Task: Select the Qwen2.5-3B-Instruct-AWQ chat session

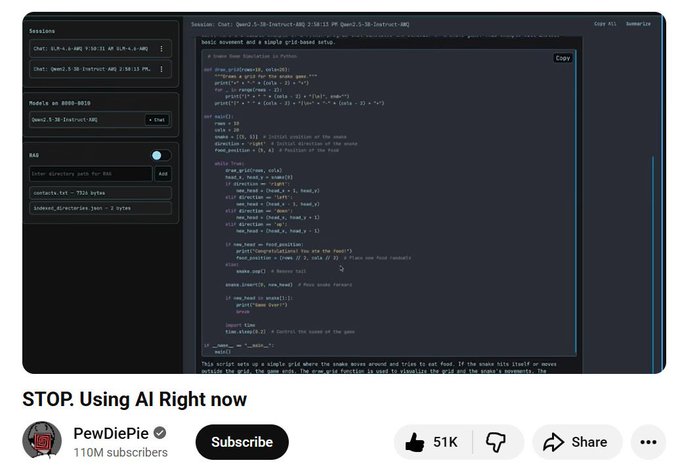Action: point(100,69)
